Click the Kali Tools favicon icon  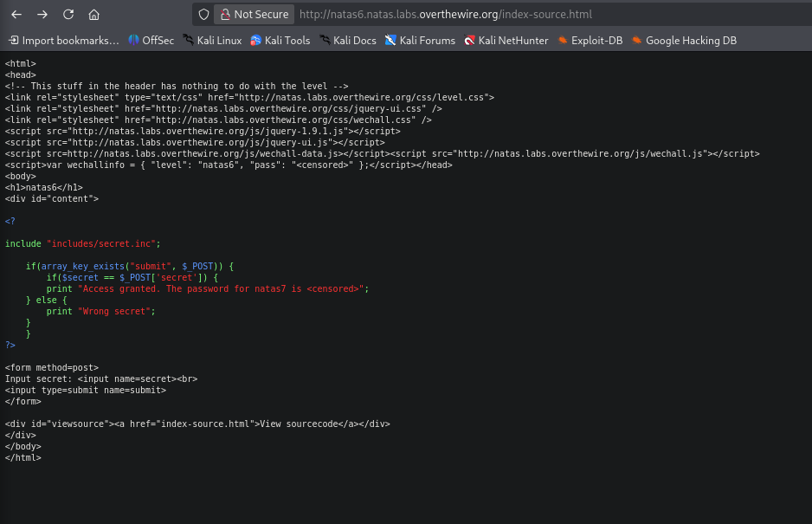256,41
